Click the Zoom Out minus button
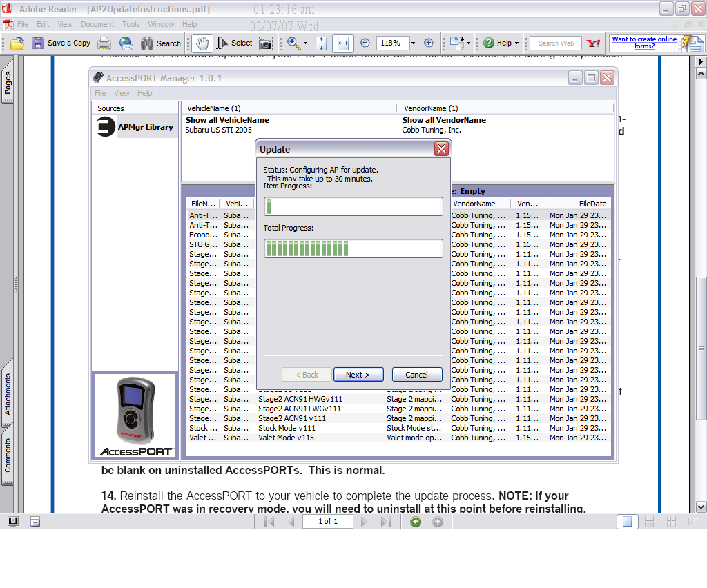 (x=365, y=43)
